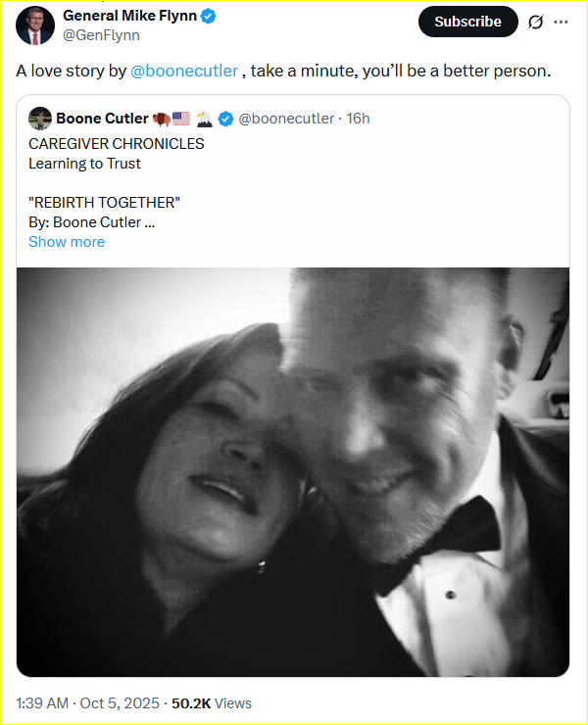Click the bison emoji after Boone Cutler
Image resolution: width=588 pixels, height=725 pixels.
click(x=161, y=119)
